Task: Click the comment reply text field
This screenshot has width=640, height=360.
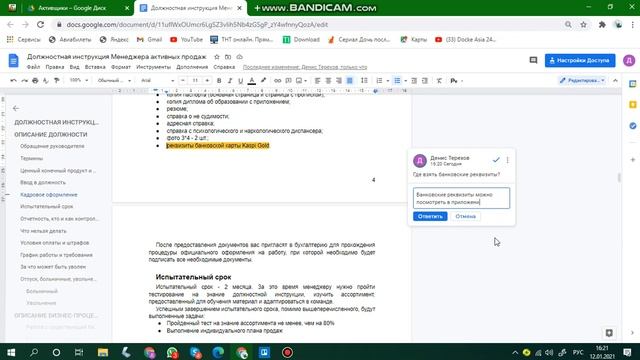Action: (461, 198)
